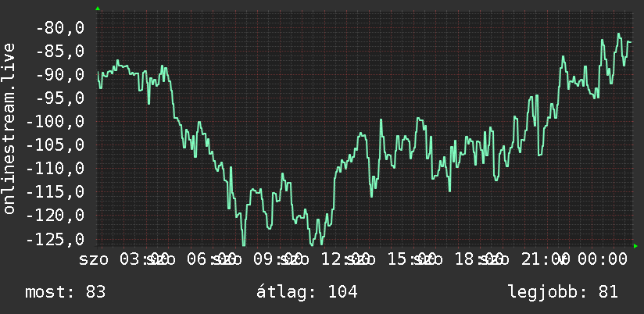Click the -85,0 y-axis label
644x314 pixels.
pyautogui.click(x=60, y=52)
